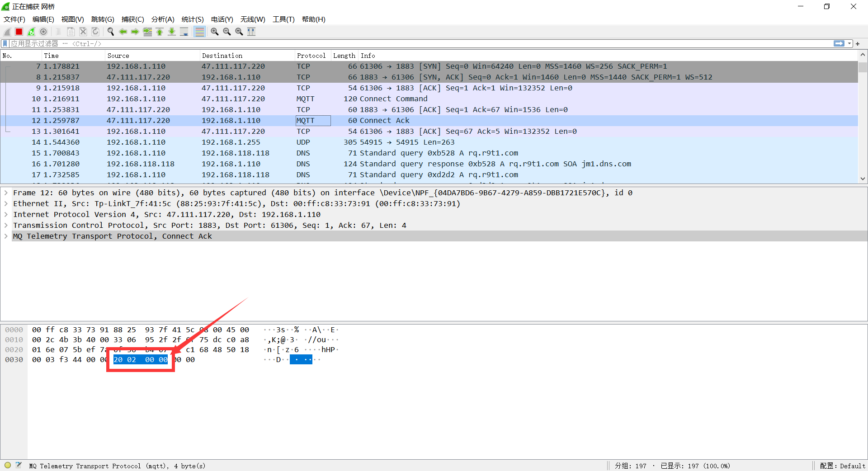Open the 工具(T) menu
The image size is (868, 471).
click(283, 19)
